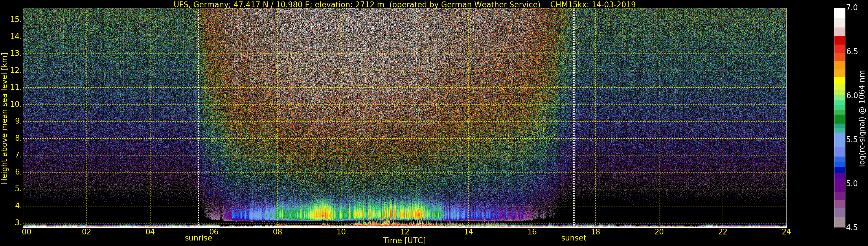Image resolution: width=868 pixels, height=246 pixels.
Task: Click the time axis tick "24"
Action: point(786,232)
